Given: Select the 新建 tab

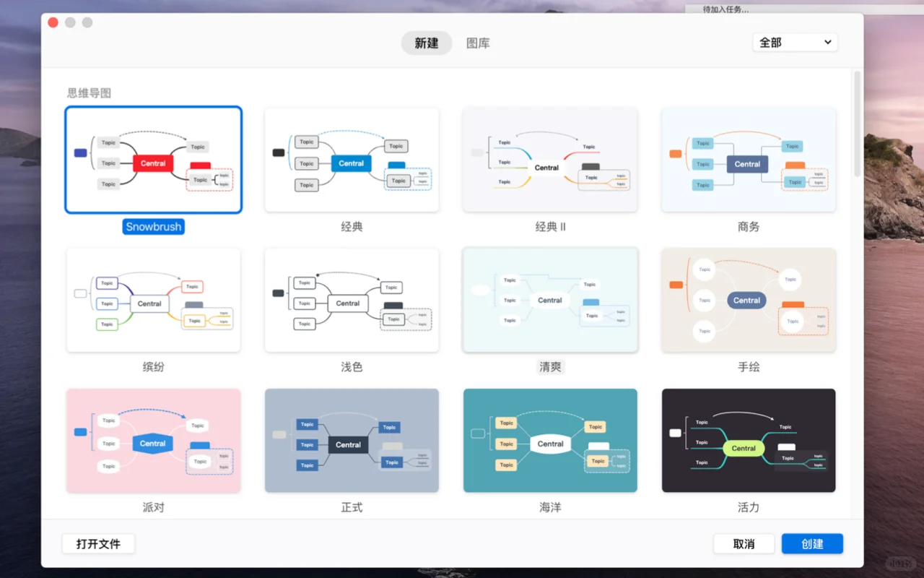Looking at the screenshot, I should click(x=426, y=43).
